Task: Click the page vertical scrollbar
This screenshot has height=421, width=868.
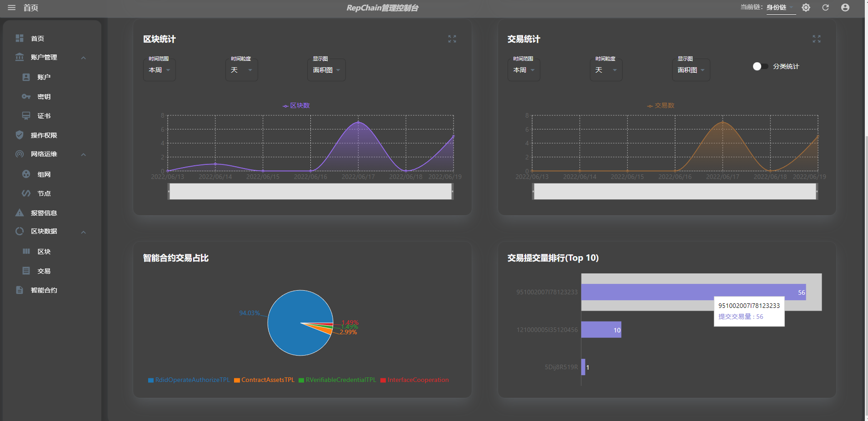Action: click(x=866, y=276)
